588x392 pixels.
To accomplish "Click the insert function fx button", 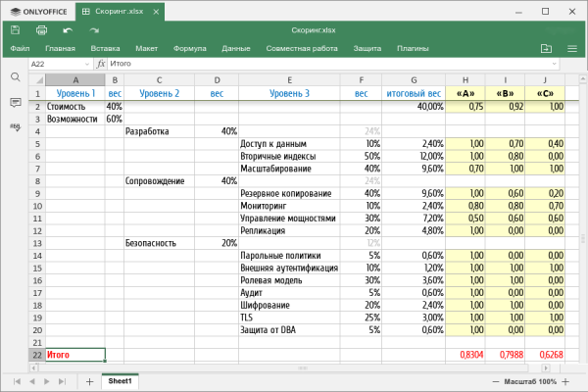I will click(101, 64).
